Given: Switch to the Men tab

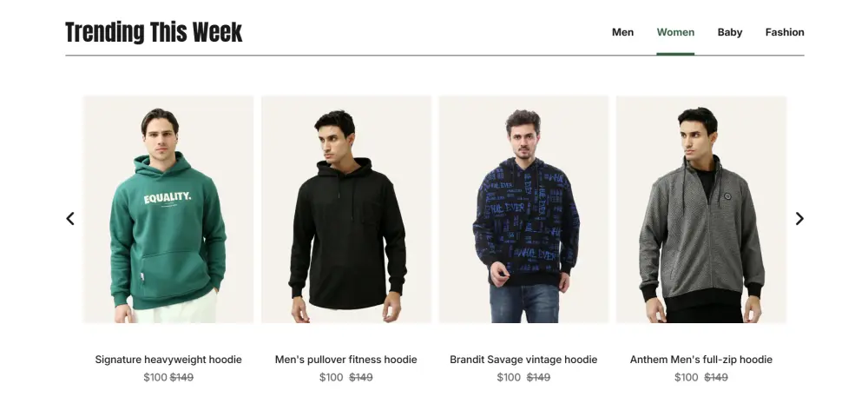Looking at the screenshot, I should pos(622,32).
